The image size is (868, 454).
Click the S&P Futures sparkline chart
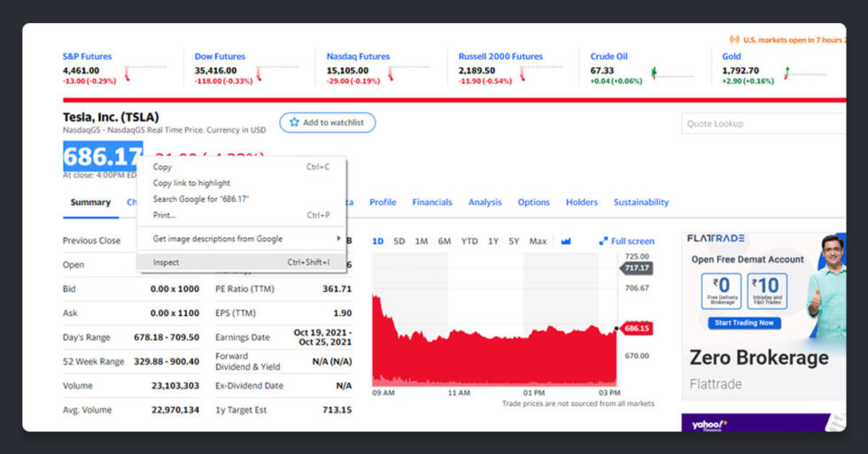(x=145, y=73)
